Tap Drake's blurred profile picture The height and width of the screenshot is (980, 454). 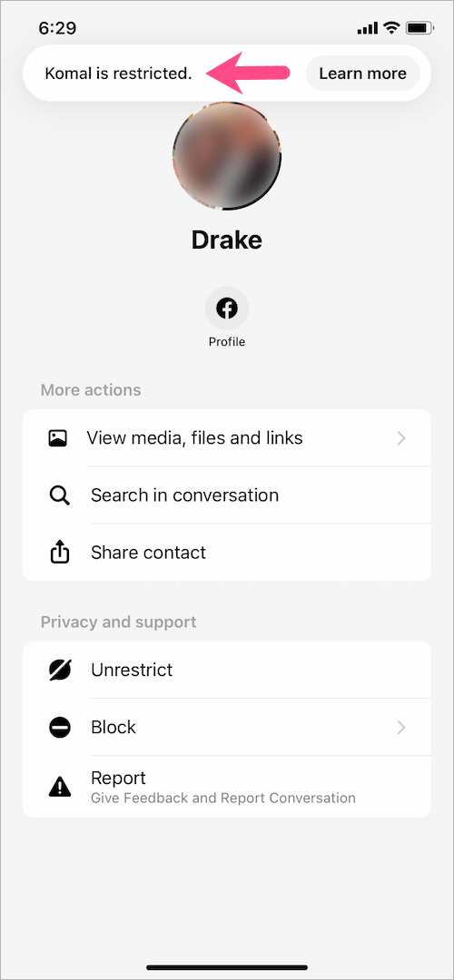pos(227,156)
